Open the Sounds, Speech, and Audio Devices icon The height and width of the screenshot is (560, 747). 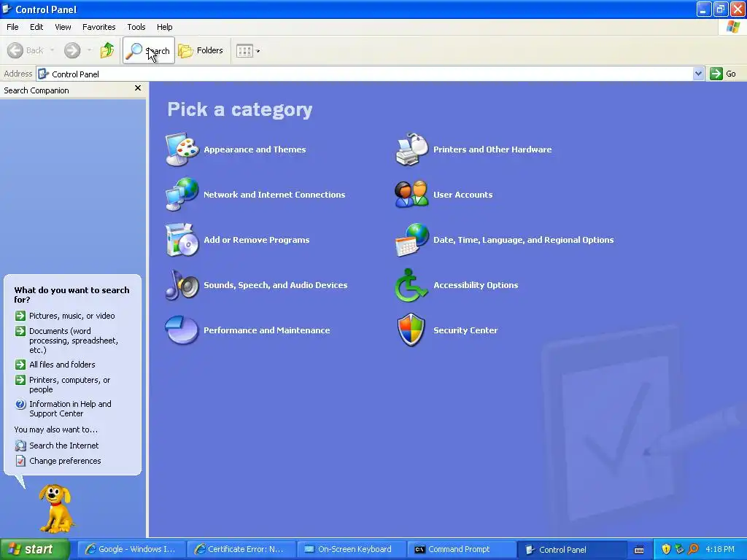pos(182,285)
